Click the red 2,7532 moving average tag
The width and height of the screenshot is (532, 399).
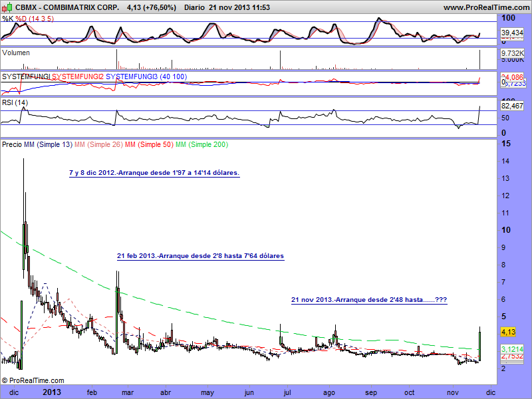pos(512,356)
